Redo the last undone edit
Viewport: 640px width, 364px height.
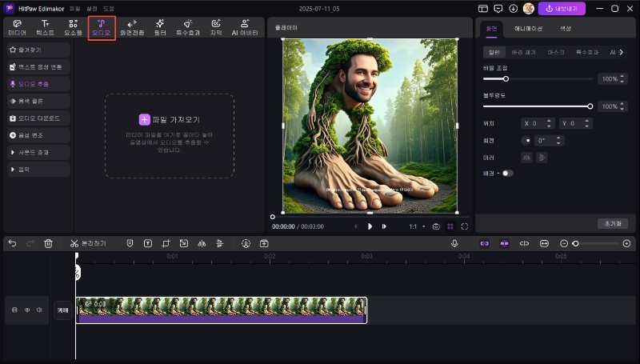tap(30, 244)
